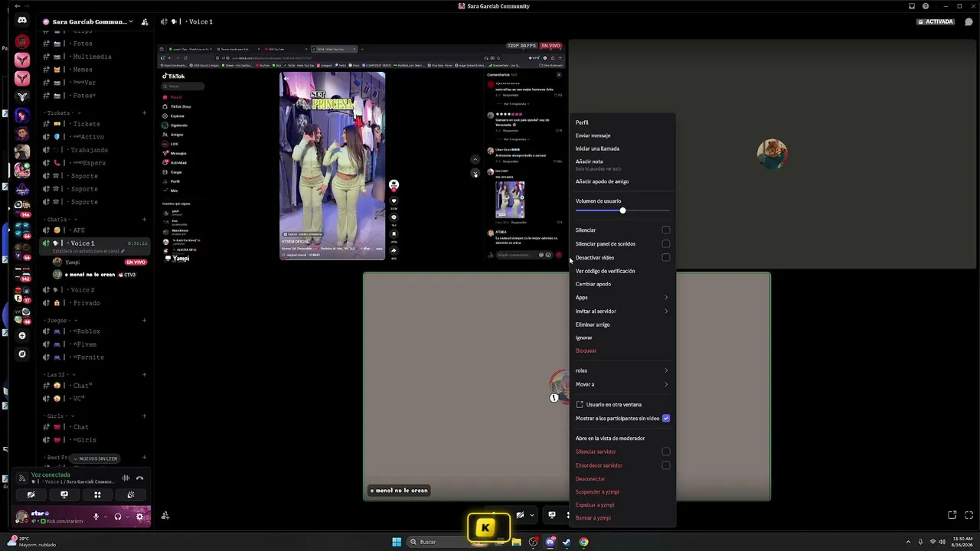Image resolution: width=980 pixels, height=551 pixels.
Task: Open File Explorer from the taskbar
Action: [517, 542]
